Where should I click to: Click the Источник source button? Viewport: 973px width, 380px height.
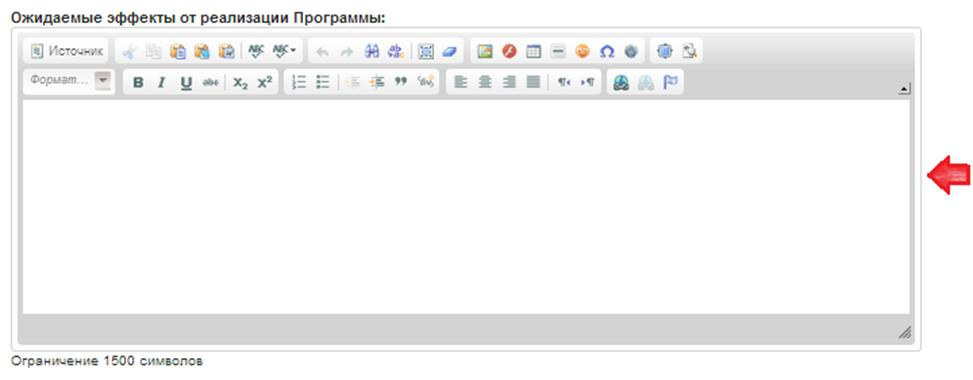pyautogui.click(x=66, y=52)
